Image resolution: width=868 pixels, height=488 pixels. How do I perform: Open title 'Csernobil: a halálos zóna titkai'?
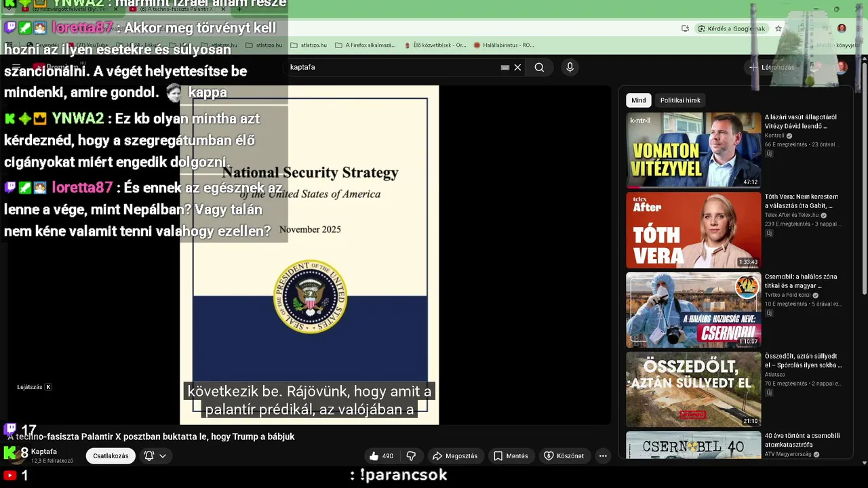(x=802, y=281)
